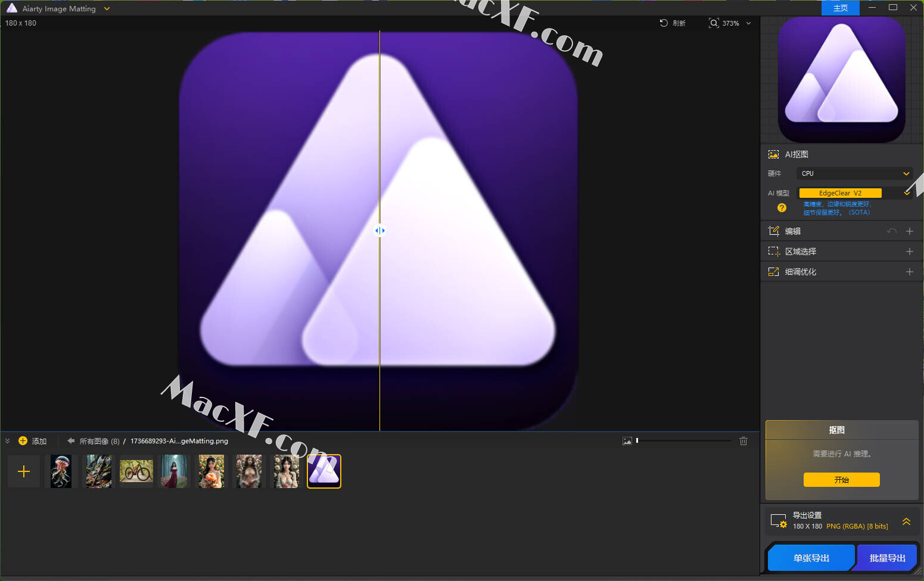Adjust the thumbnail size slider
924x581 pixels.
(684, 440)
